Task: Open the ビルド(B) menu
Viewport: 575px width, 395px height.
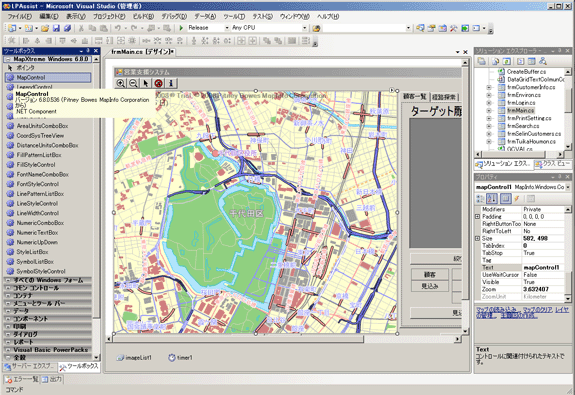Action: (143, 17)
